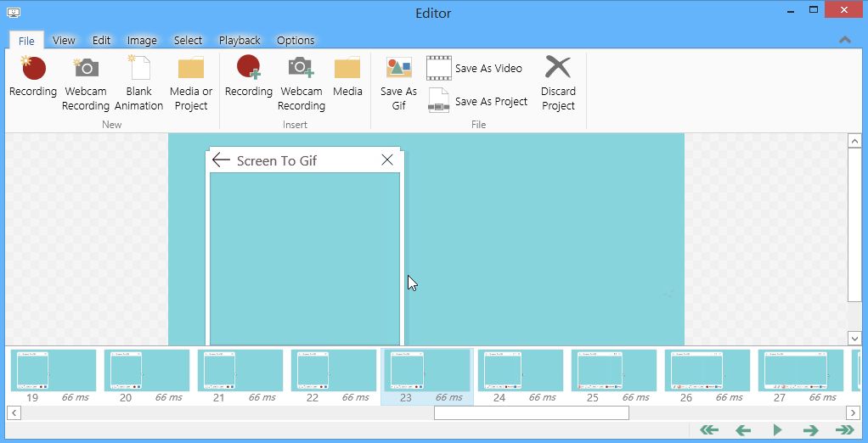Go to the next frame
Image resolution: width=868 pixels, height=443 pixels.
811,430
